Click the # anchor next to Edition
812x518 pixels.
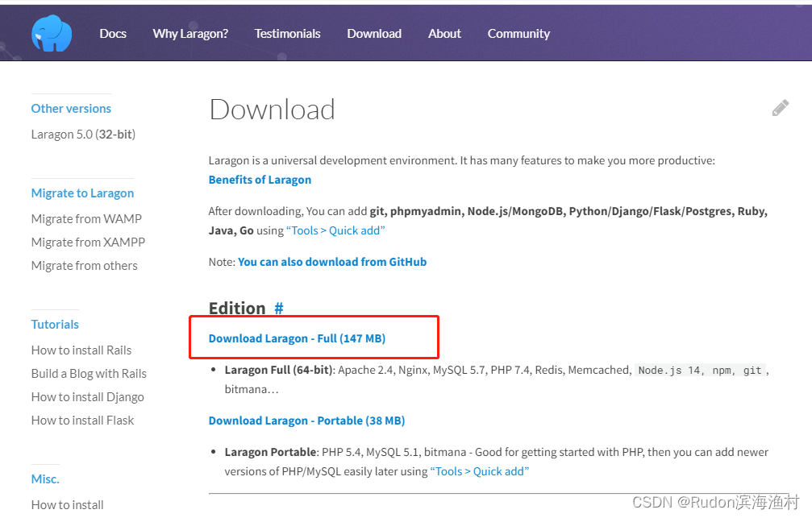(279, 309)
